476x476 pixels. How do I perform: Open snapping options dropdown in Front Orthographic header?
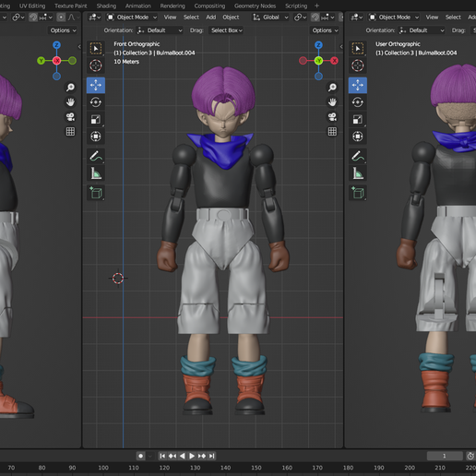pos(327,18)
